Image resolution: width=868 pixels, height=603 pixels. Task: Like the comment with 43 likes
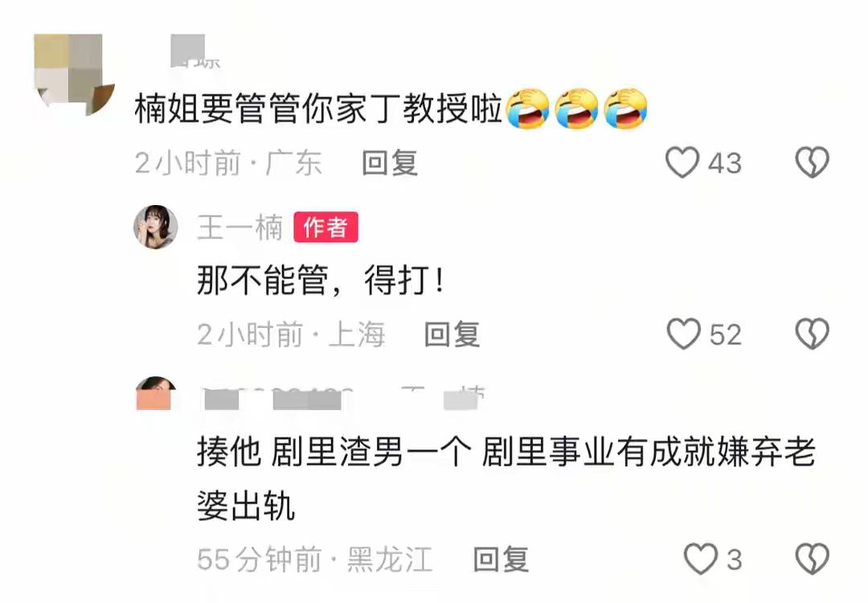pyautogui.click(x=682, y=162)
